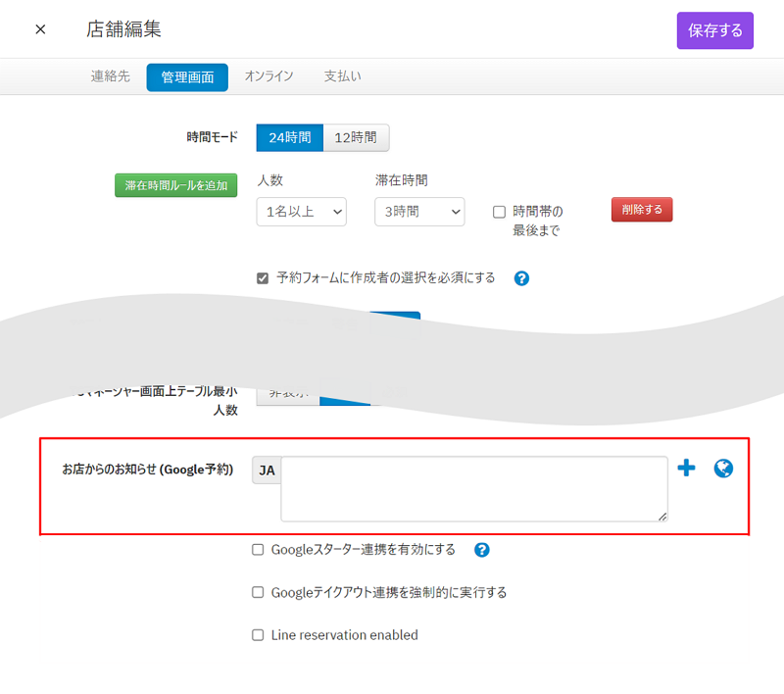The width and height of the screenshot is (784, 694).
Task: Toggle 時間帯の最後まで checkbox
Action: tap(499, 212)
